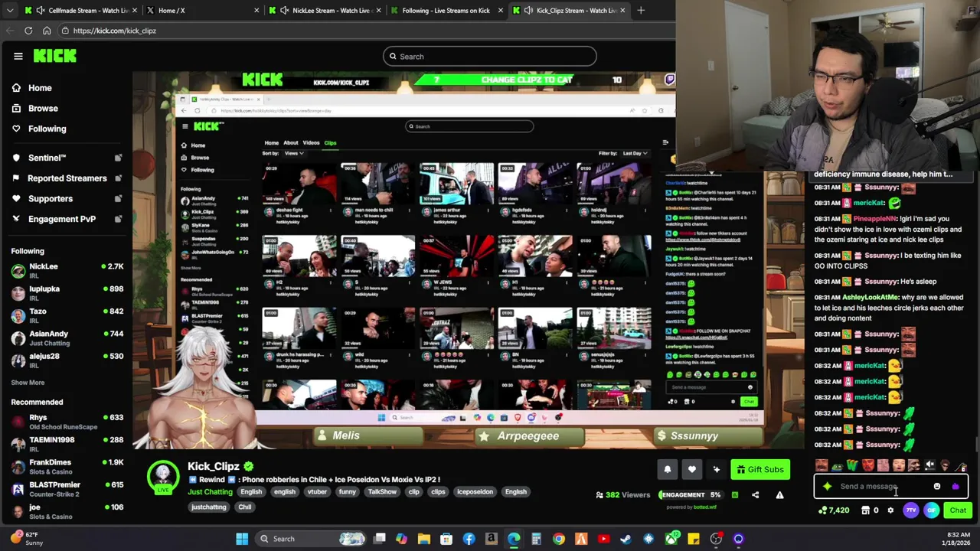The width and height of the screenshot is (980, 551).
Task: Click the heart follow button
Action: coord(691,470)
